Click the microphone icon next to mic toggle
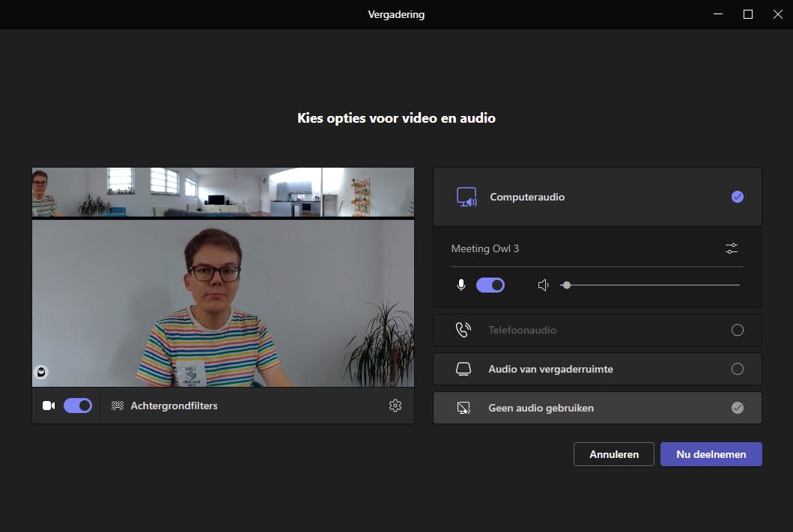The height and width of the screenshot is (532, 793). [x=461, y=284]
